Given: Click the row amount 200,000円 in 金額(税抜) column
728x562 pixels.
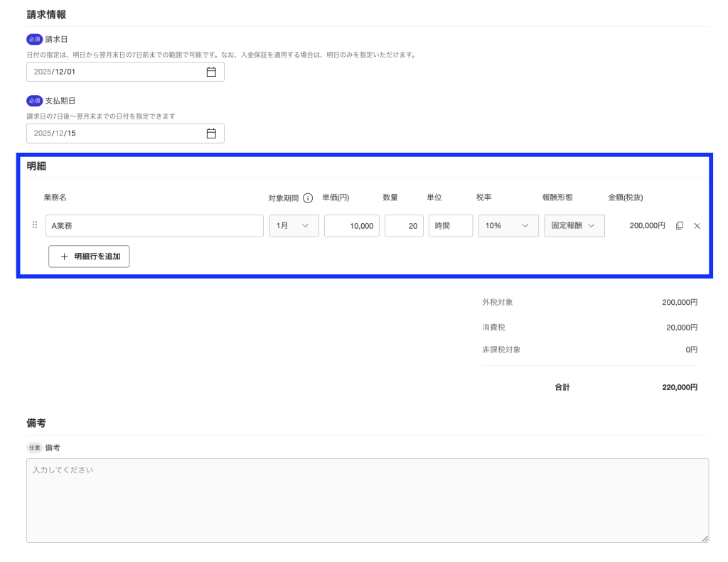Looking at the screenshot, I should [x=646, y=226].
